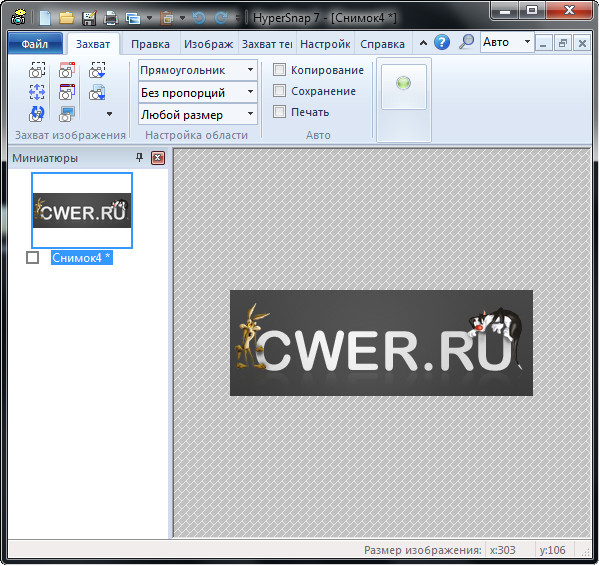Screen dimensions: 600x566
Task: Click the save floppy disk icon
Action: coord(88,17)
